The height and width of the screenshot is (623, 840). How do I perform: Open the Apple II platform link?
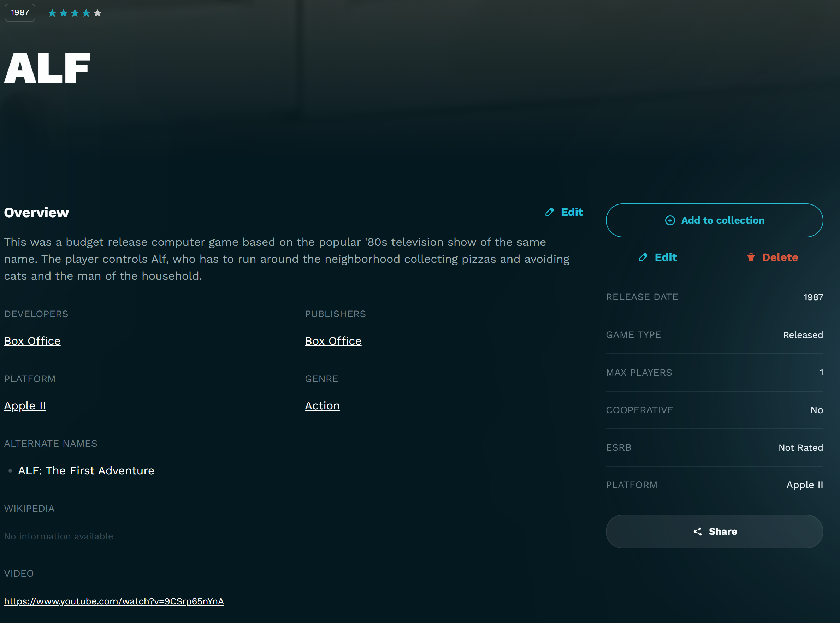[25, 406]
